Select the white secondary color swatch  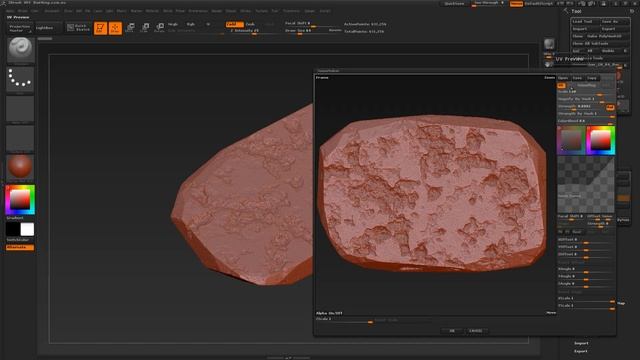coord(27,229)
